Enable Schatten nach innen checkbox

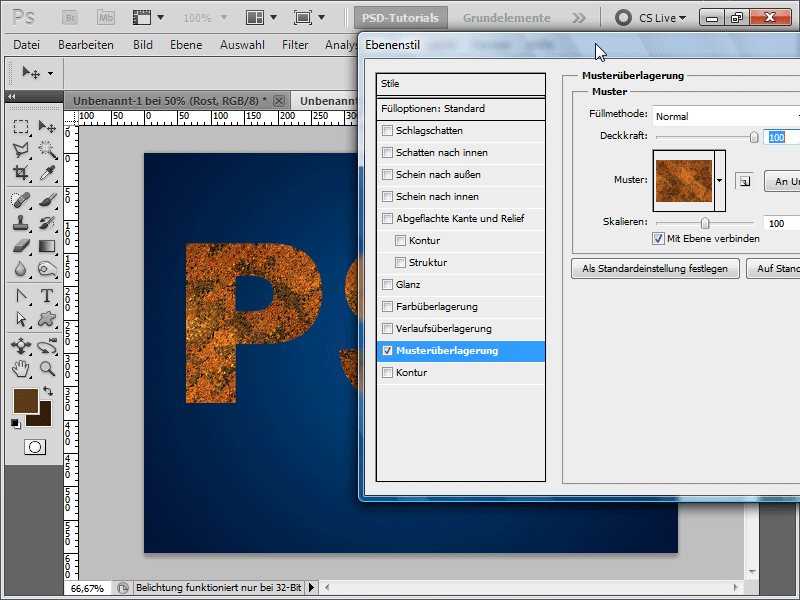tap(387, 153)
